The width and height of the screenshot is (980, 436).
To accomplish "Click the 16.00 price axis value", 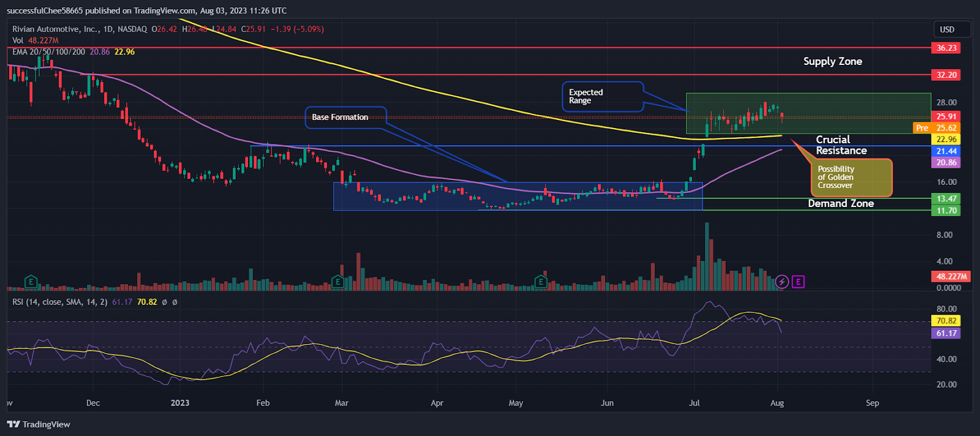I will pyautogui.click(x=946, y=182).
